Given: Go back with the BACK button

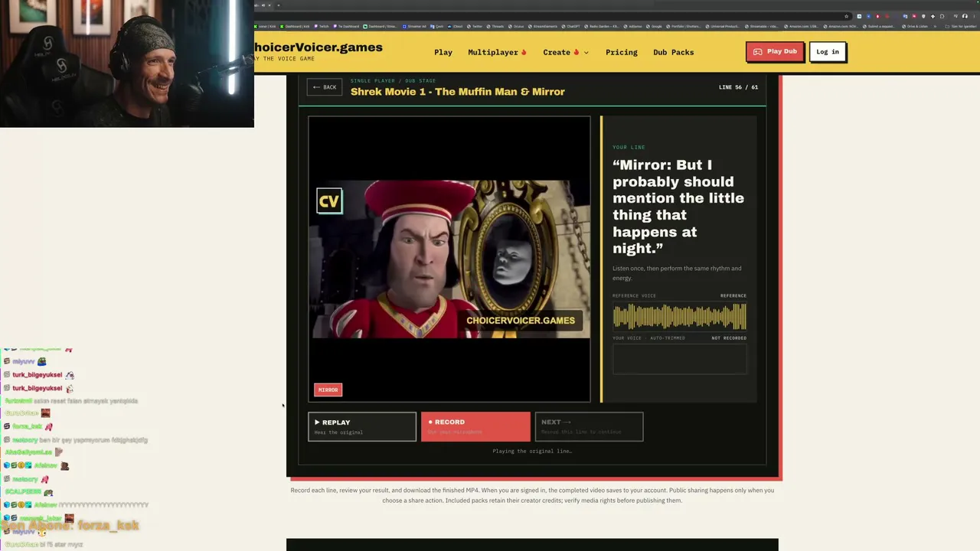Looking at the screenshot, I should click(325, 87).
